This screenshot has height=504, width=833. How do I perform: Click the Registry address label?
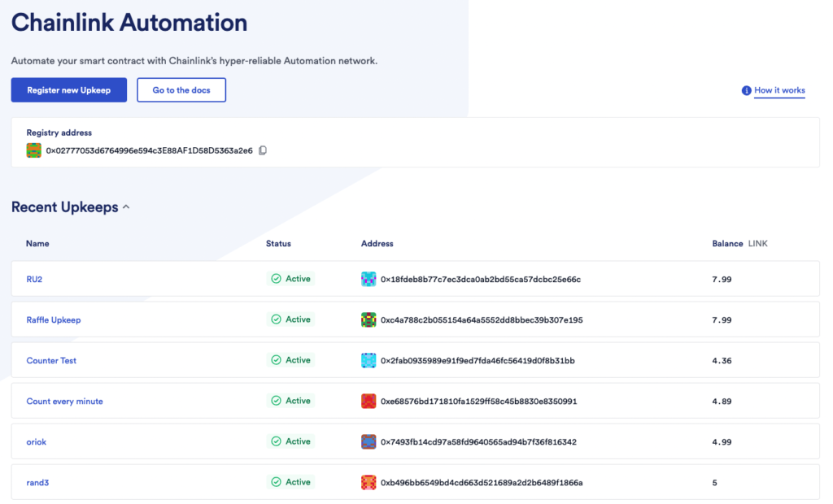click(x=59, y=133)
